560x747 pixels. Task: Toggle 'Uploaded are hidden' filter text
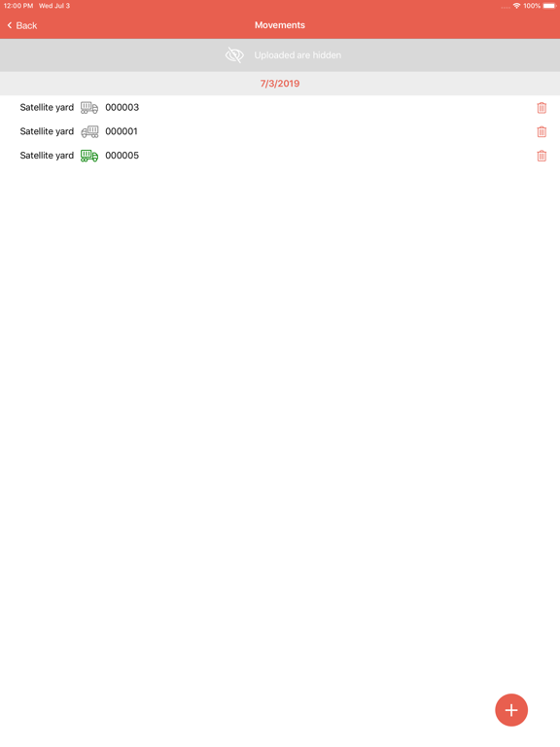(297, 55)
